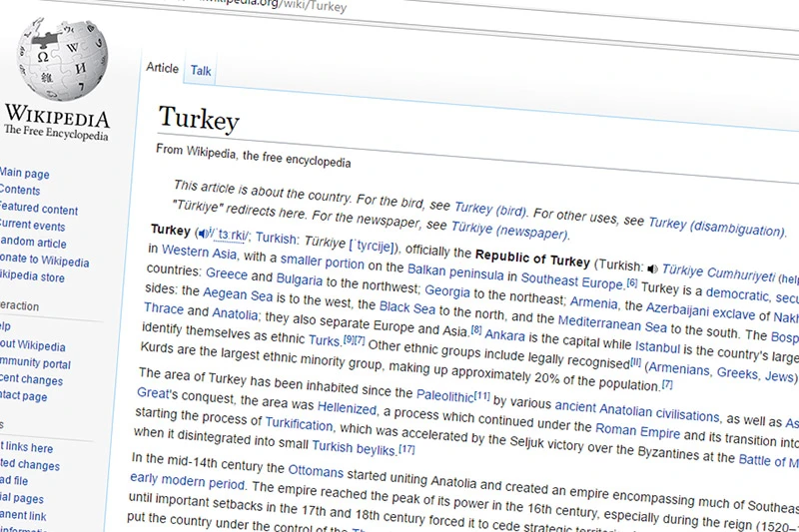
Task: Open What links here tool
Action: [27, 447]
